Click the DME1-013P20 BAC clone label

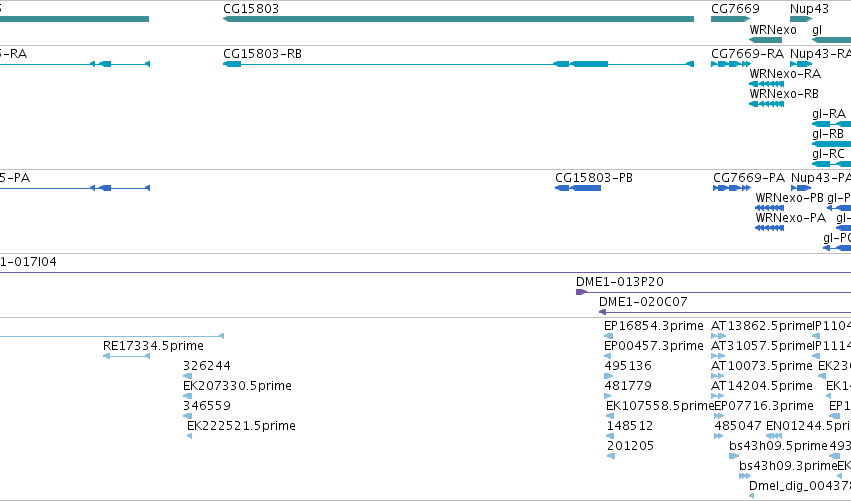[620, 282]
